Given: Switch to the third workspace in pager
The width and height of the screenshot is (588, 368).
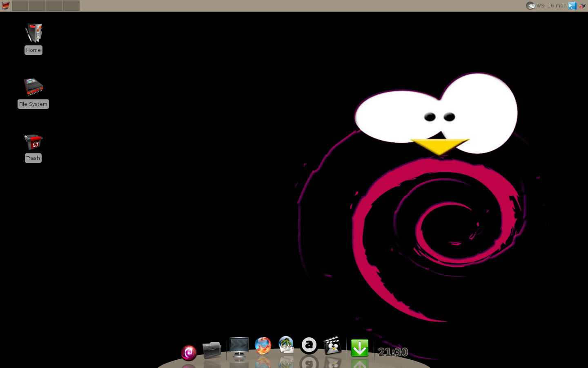Looking at the screenshot, I should 54,6.
